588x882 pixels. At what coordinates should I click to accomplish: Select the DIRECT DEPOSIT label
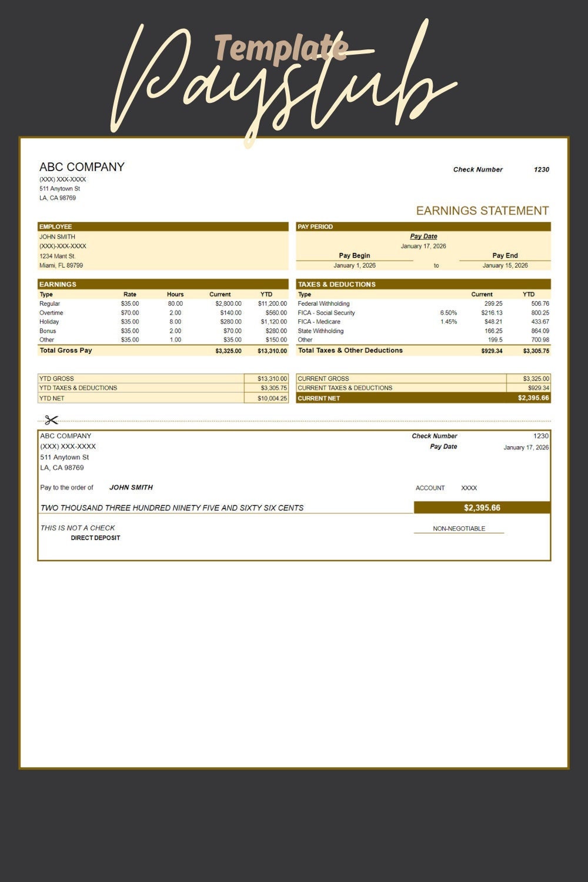(96, 537)
